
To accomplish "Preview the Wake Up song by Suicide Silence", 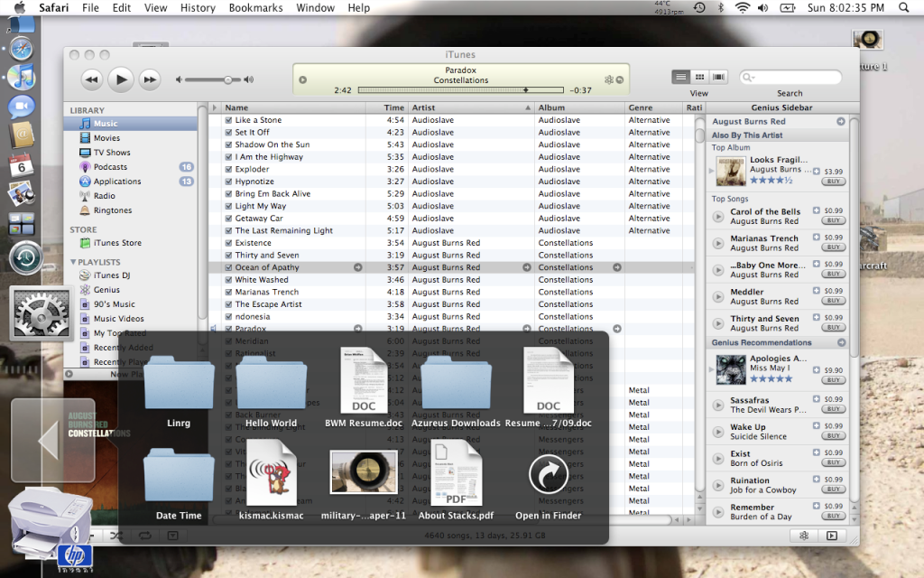I will click(718, 432).
